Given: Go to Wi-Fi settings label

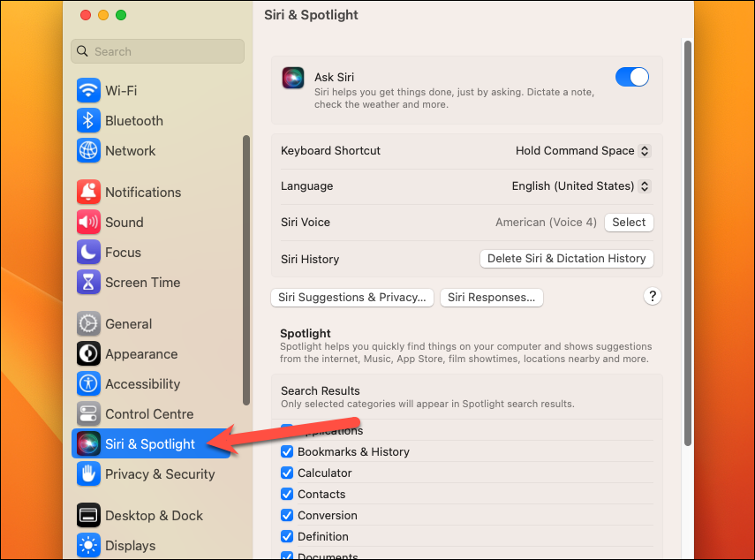Looking at the screenshot, I should [x=121, y=90].
